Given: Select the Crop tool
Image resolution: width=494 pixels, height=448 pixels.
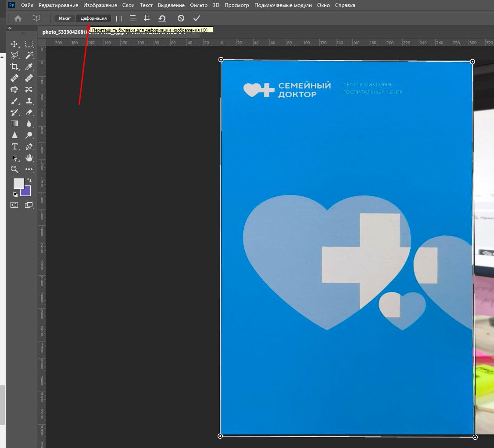Looking at the screenshot, I should tap(14, 67).
